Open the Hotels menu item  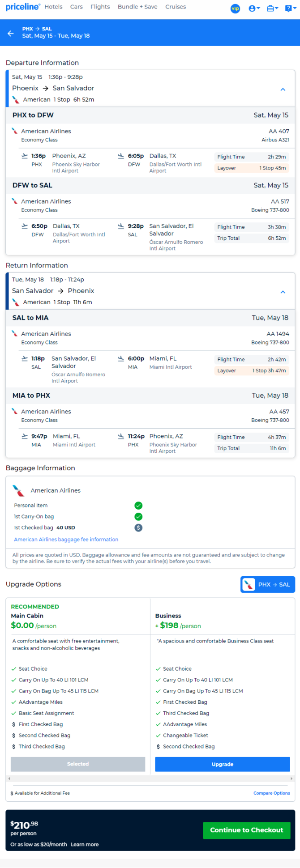click(x=54, y=7)
